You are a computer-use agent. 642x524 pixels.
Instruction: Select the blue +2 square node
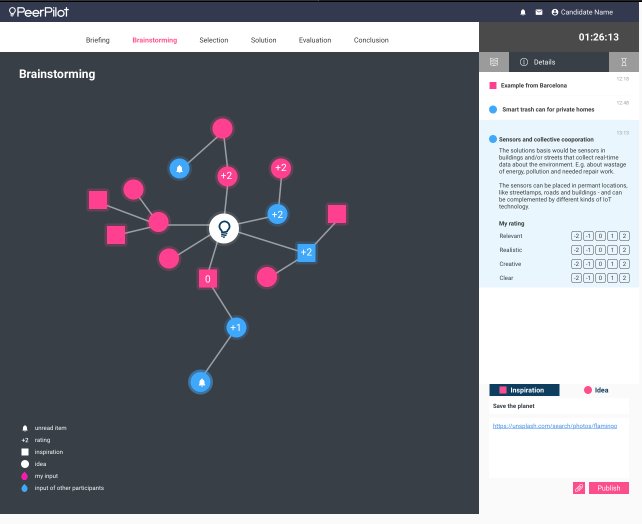click(x=306, y=252)
